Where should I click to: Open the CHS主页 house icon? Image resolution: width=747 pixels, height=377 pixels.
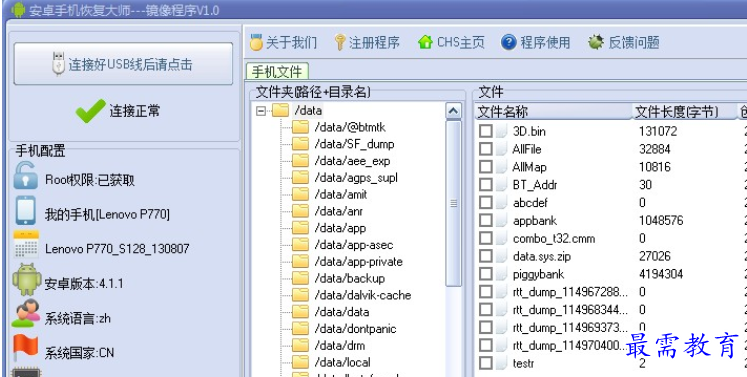(x=425, y=42)
